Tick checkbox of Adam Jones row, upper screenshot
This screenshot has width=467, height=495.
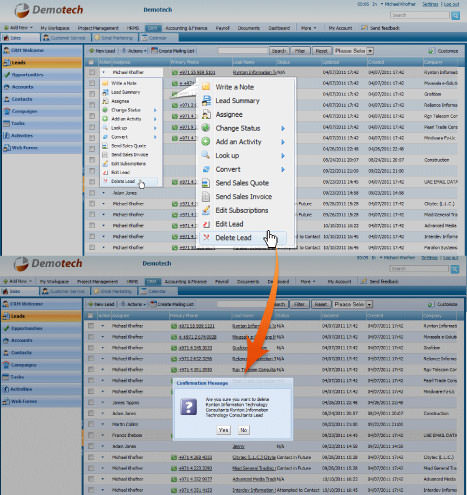coord(92,193)
